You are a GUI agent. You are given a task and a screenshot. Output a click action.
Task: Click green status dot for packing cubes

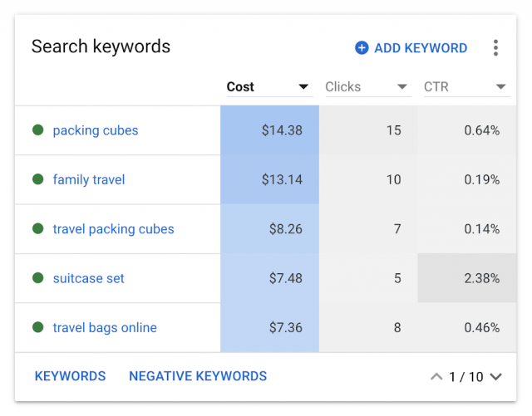pyautogui.click(x=37, y=130)
